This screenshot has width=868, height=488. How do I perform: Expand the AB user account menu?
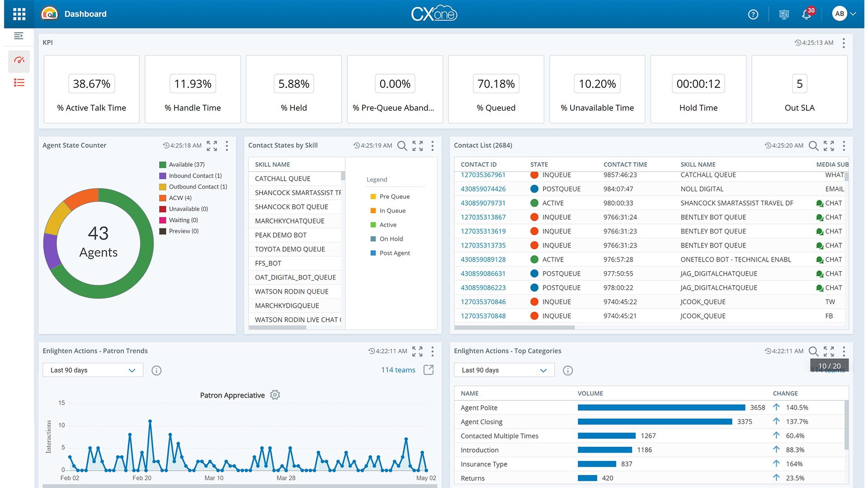coord(844,14)
